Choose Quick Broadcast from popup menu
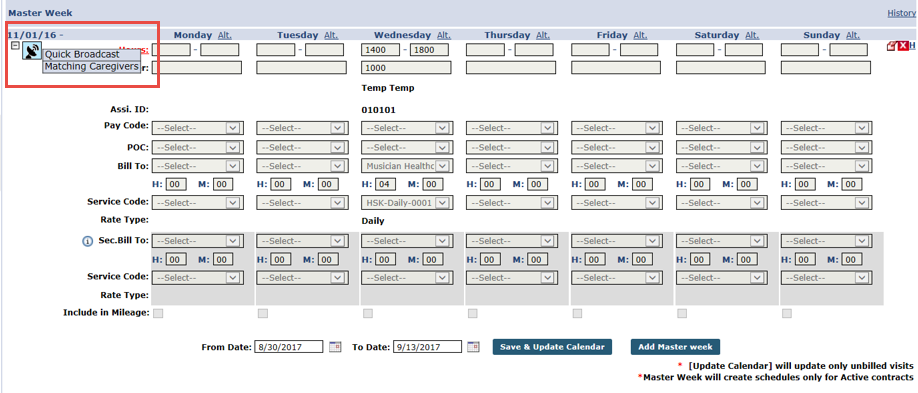918x393 pixels. tap(91, 54)
